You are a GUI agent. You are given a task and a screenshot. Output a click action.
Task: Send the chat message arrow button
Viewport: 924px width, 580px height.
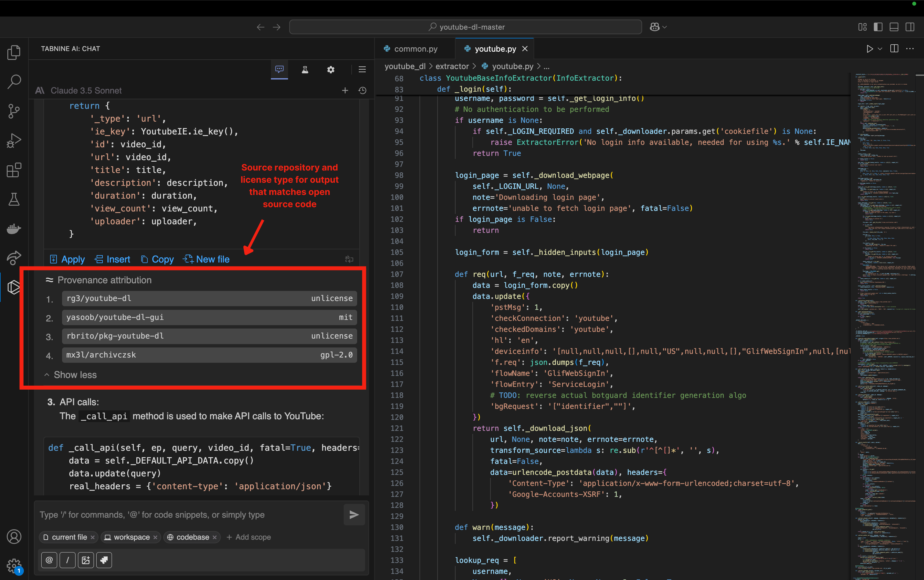pyautogui.click(x=354, y=514)
